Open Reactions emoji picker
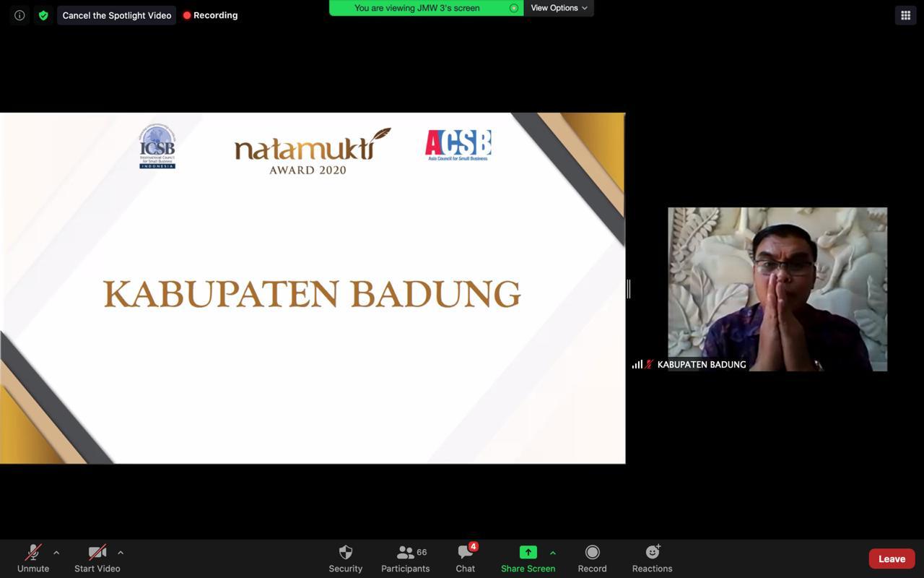 click(x=652, y=558)
